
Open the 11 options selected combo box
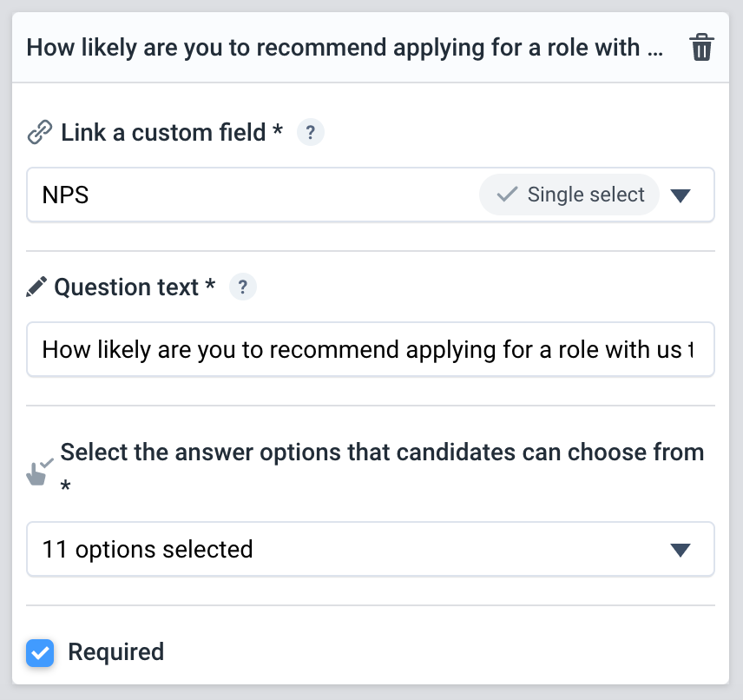[371, 549]
